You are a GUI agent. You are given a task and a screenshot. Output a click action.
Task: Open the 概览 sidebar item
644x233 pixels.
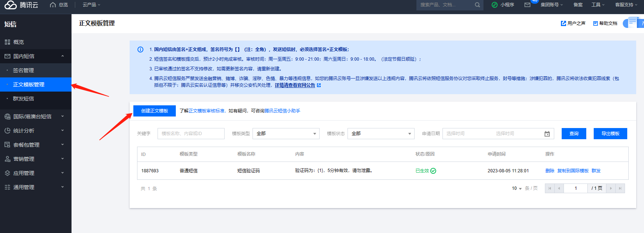[x=36, y=42]
